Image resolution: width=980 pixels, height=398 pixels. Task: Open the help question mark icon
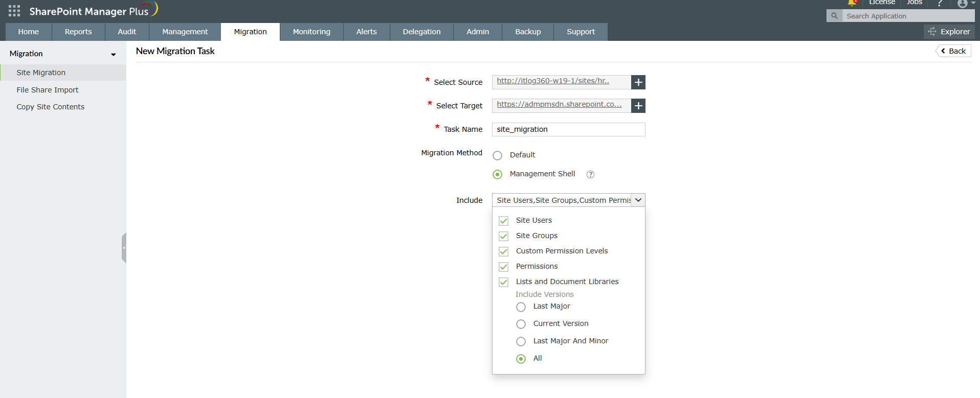tap(940, 3)
